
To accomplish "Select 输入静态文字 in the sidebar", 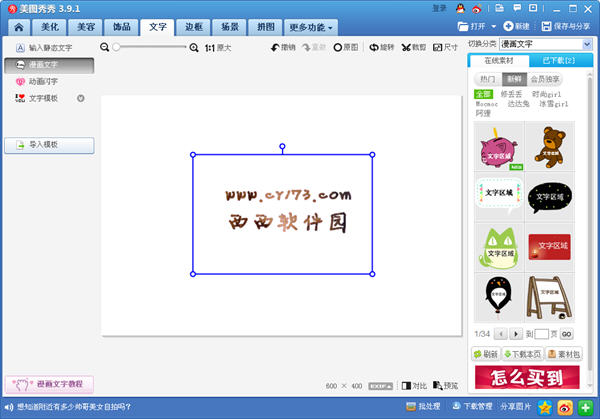I will (x=49, y=48).
